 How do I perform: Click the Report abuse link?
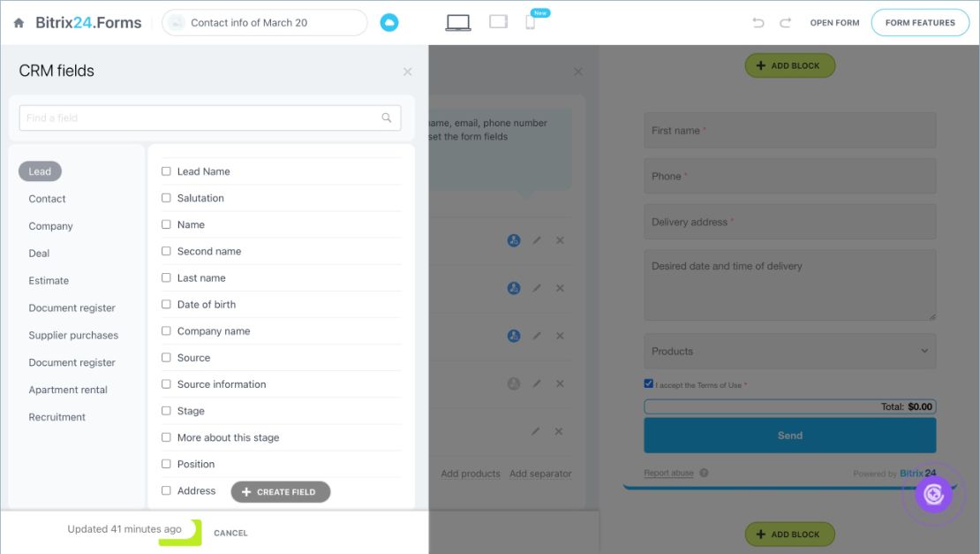click(x=668, y=474)
